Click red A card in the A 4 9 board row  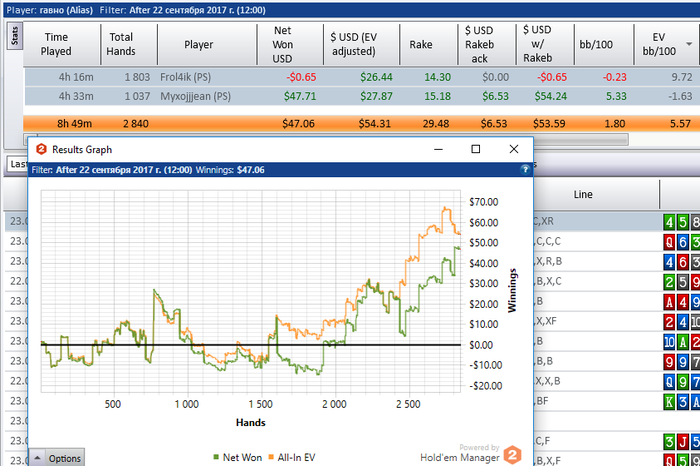(x=669, y=302)
